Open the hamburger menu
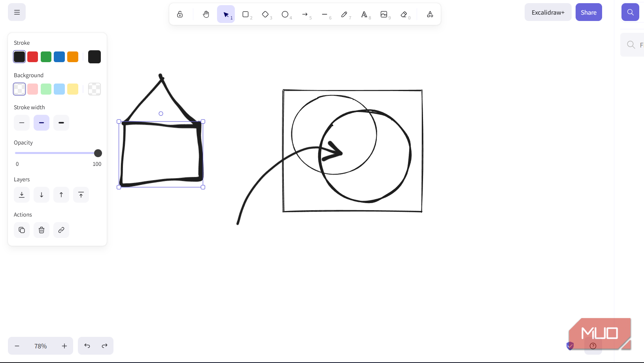Viewport: 644px width, 363px height. tap(16, 12)
